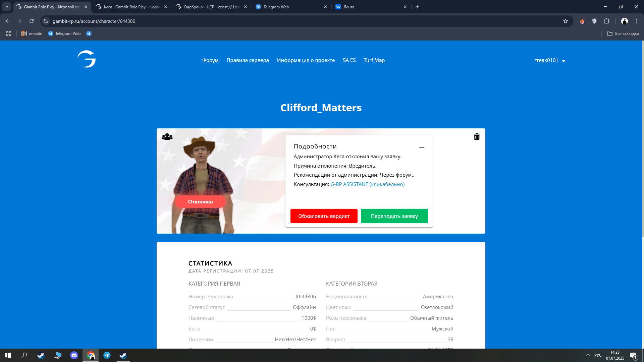Screen dimensions: 644x362
Task: Click the Discord taskbar icon
Action: [x=74, y=355]
